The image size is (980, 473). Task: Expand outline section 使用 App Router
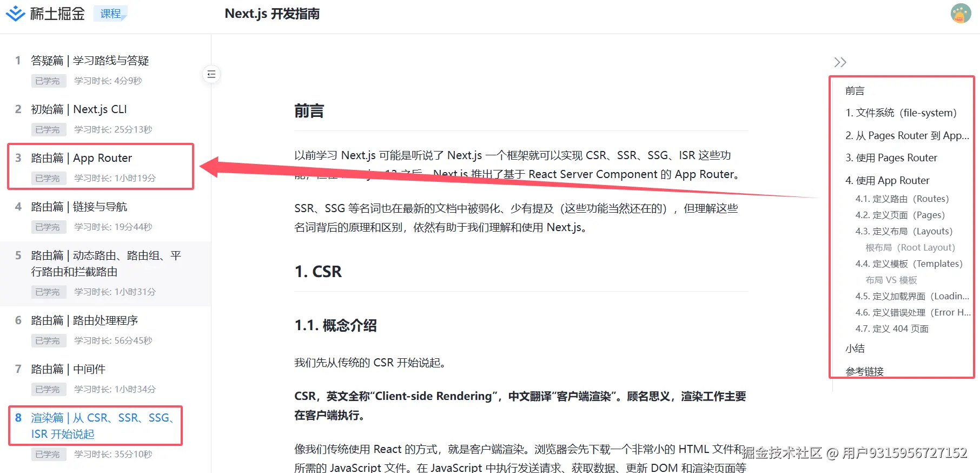pos(887,181)
